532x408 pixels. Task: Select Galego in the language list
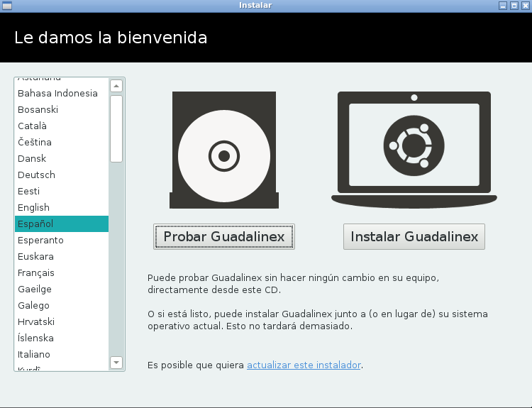click(62, 305)
